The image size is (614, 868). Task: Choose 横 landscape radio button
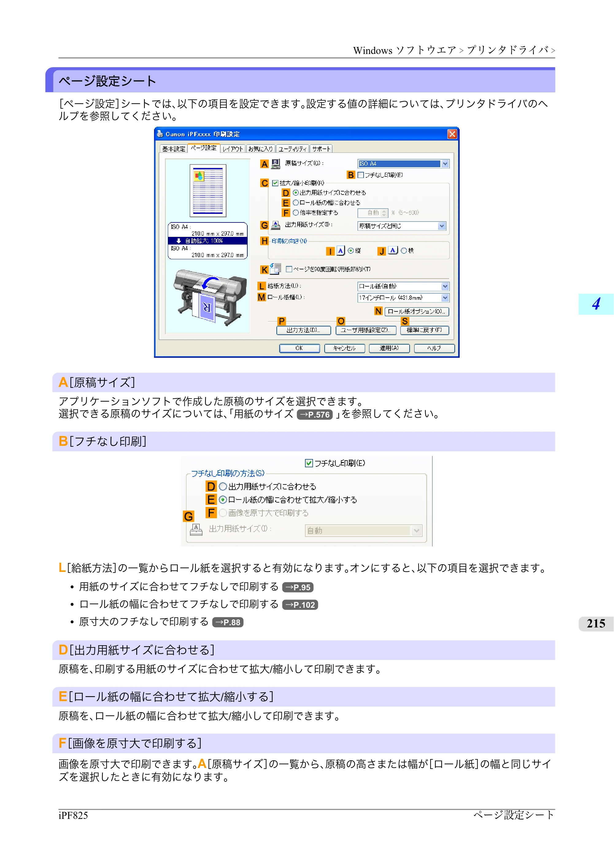point(404,251)
